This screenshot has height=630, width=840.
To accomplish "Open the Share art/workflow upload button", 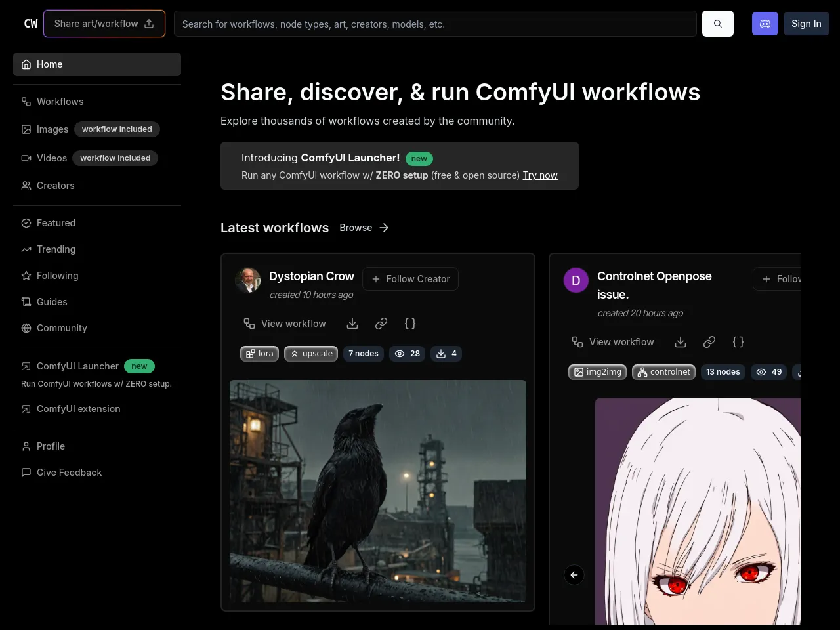I will click(104, 24).
